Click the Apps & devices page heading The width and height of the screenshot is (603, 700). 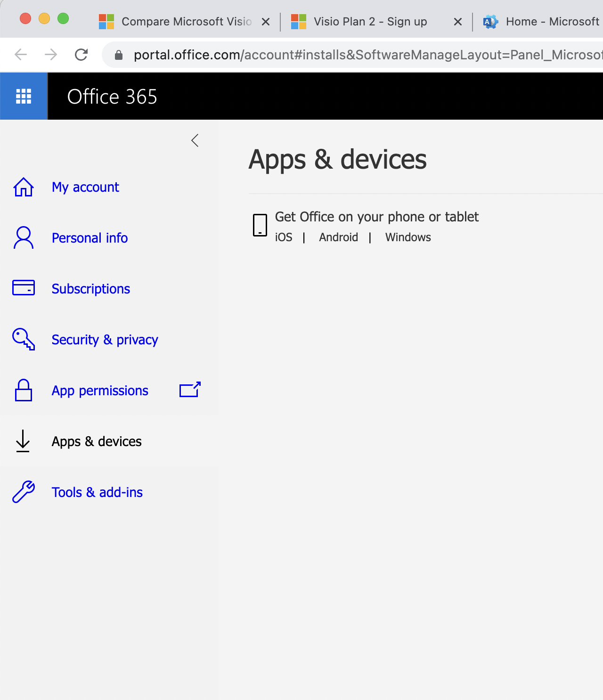[x=337, y=159]
